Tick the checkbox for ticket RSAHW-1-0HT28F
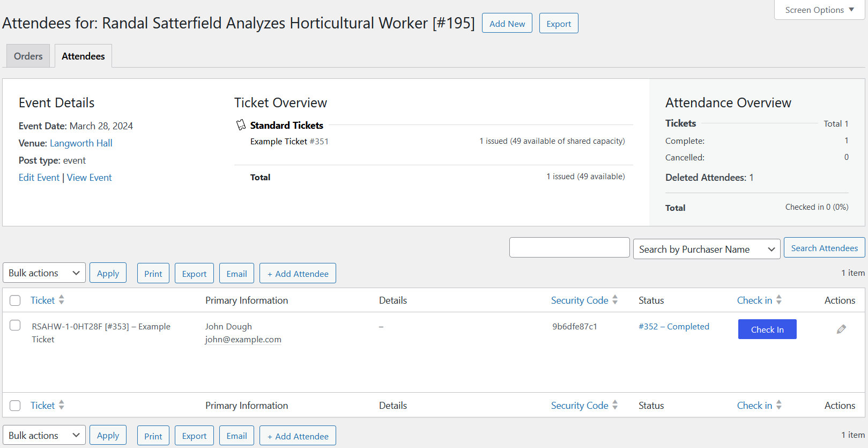Image resolution: width=868 pixels, height=448 pixels. tap(15, 325)
